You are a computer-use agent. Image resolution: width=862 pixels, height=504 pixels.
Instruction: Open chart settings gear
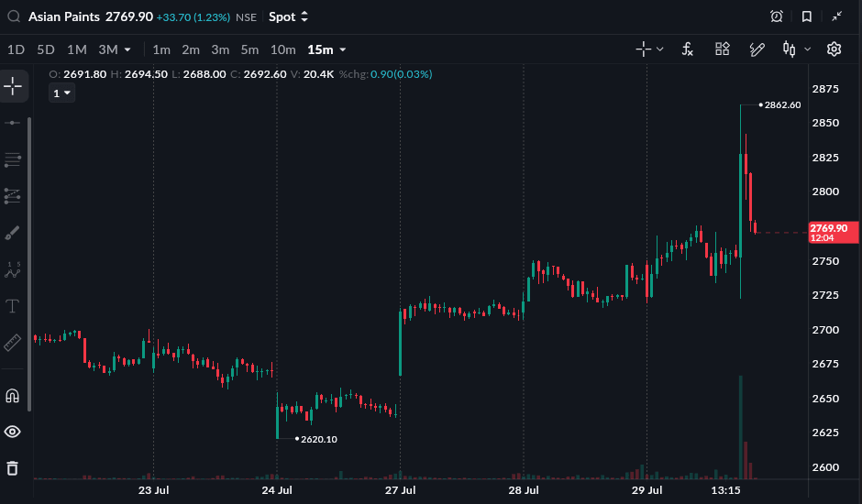[x=834, y=49]
